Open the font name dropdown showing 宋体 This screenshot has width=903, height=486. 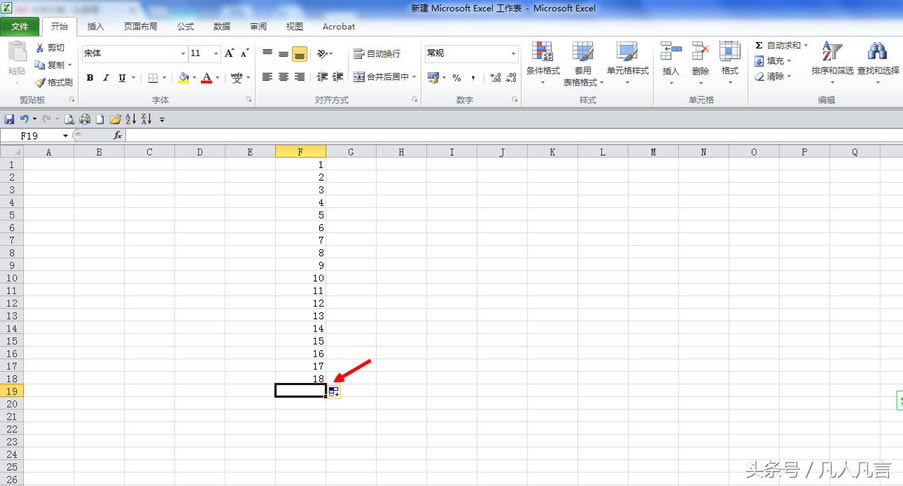[183, 54]
